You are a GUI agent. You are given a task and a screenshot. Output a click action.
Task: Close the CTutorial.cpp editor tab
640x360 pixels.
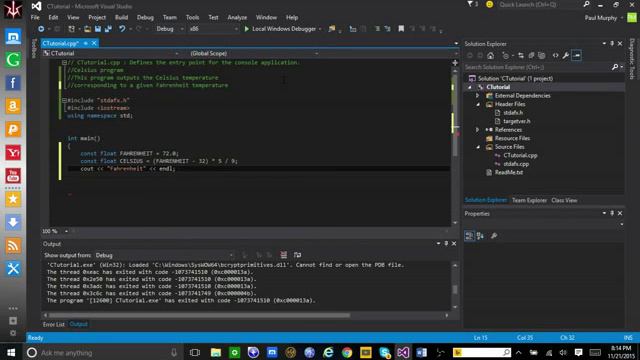[94, 43]
